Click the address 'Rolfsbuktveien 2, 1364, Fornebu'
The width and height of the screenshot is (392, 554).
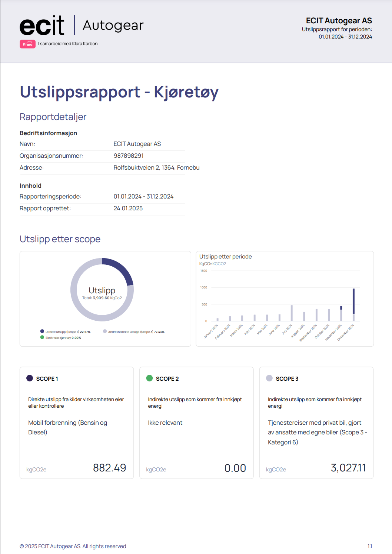point(157,167)
